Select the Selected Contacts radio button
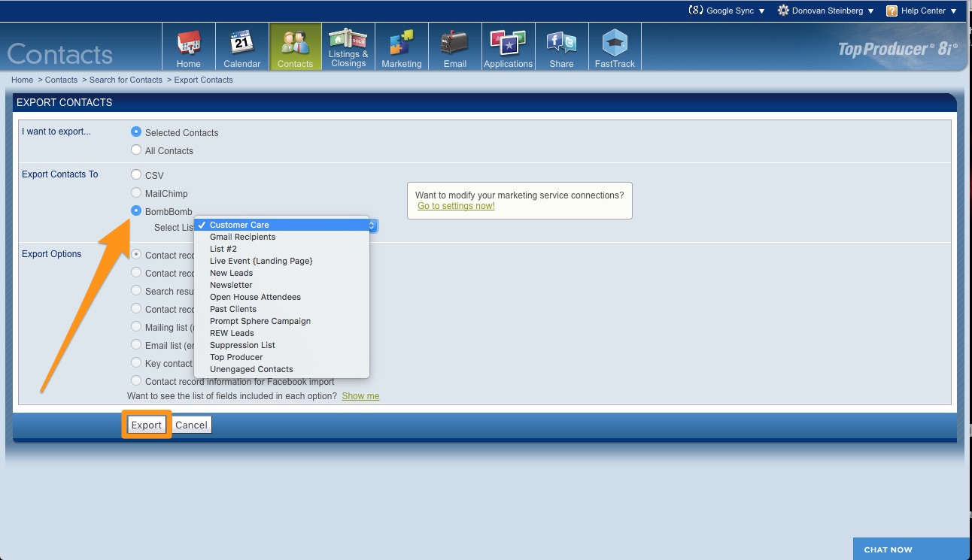Viewport: 972px width, 560px height. pos(136,132)
